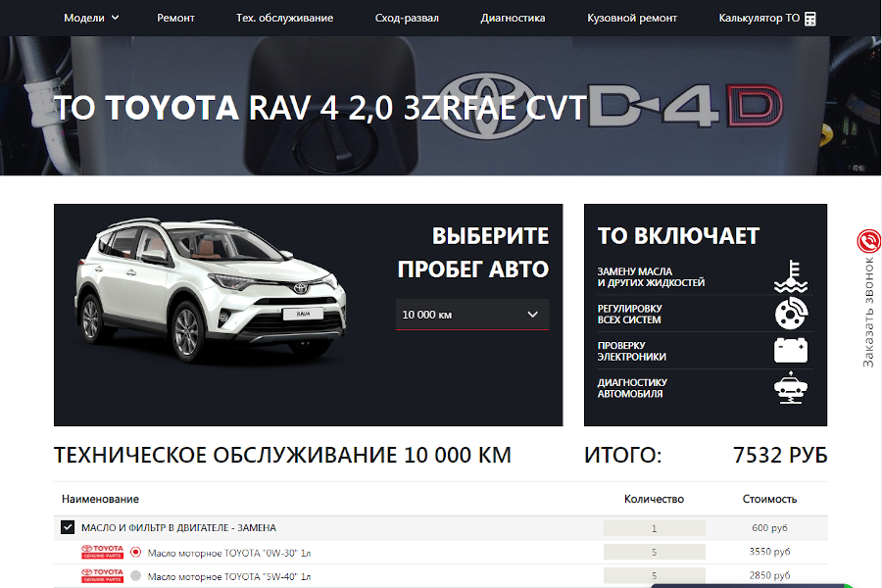
Task: Click the car diagnostics lift icon
Action: click(x=790, y=388)
